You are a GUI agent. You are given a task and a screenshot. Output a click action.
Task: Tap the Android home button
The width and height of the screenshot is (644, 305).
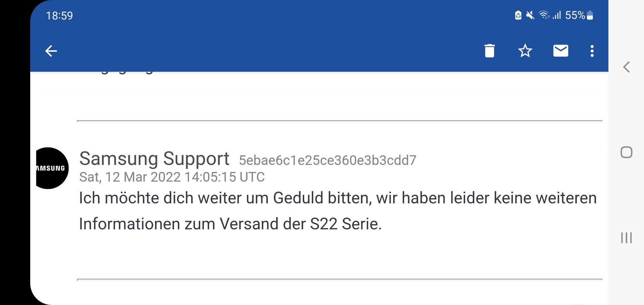click(626, 152)
